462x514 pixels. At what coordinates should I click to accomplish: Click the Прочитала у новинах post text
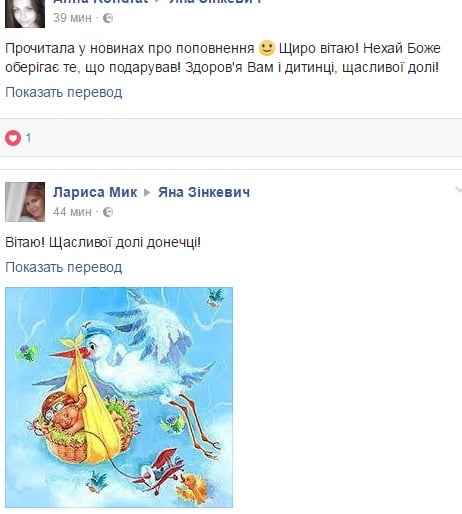tap(223, 58)
